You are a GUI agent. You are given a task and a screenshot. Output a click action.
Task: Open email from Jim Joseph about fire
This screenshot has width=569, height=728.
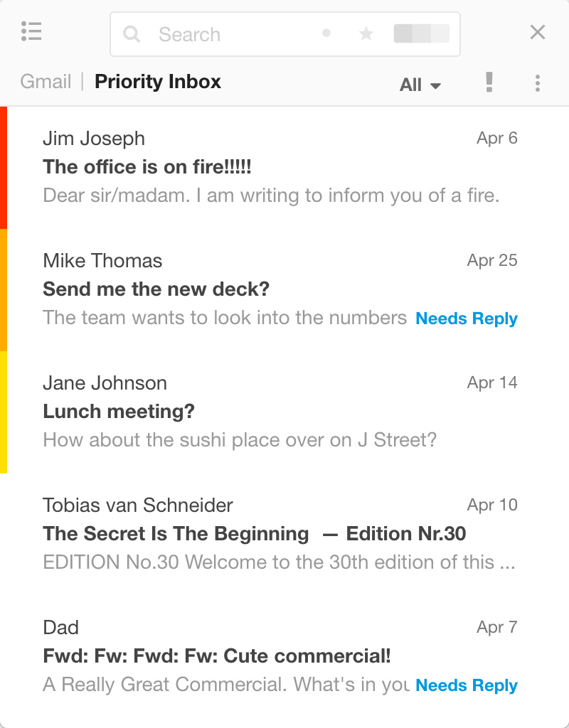[280, 167]
